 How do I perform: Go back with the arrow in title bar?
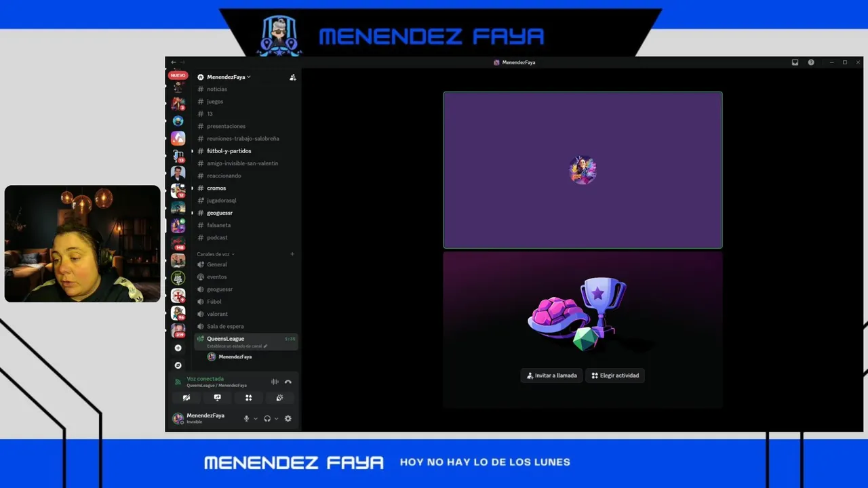coord(174,62)
